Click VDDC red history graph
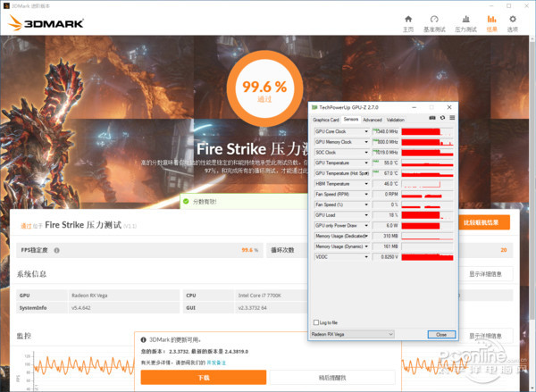Screen dimensions: 536x392 (427, 256)
